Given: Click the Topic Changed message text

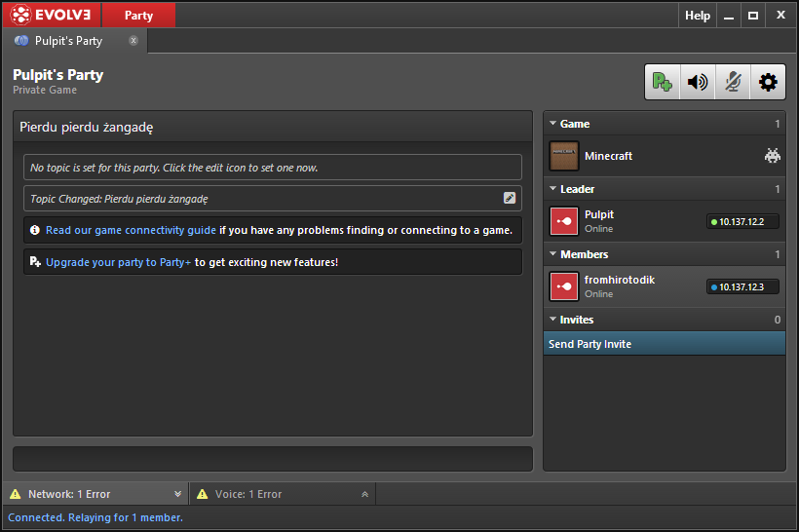Looking at the screenshot, I should click(x=119, y=199).
